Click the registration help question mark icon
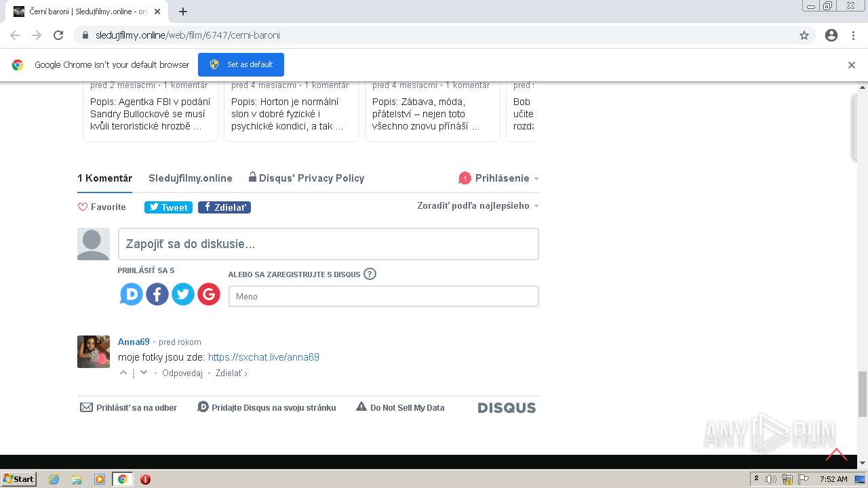This screenshot has height=488, width=868. [370, 274]
